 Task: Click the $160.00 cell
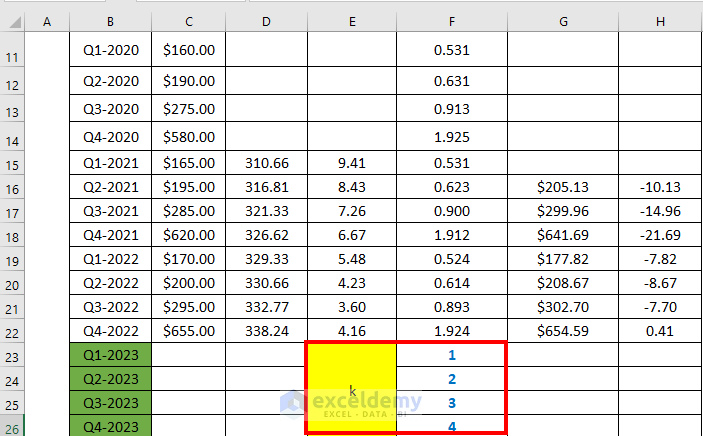[189, 49]
